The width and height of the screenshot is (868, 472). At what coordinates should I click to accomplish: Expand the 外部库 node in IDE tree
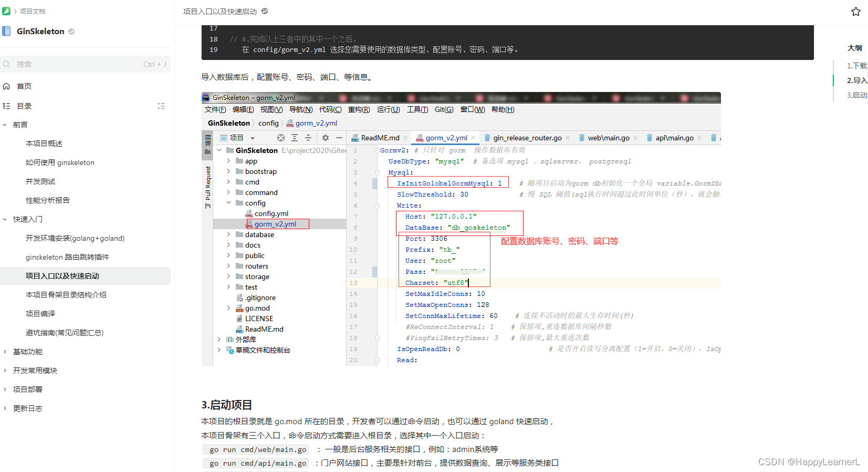[x=219, y=340]
